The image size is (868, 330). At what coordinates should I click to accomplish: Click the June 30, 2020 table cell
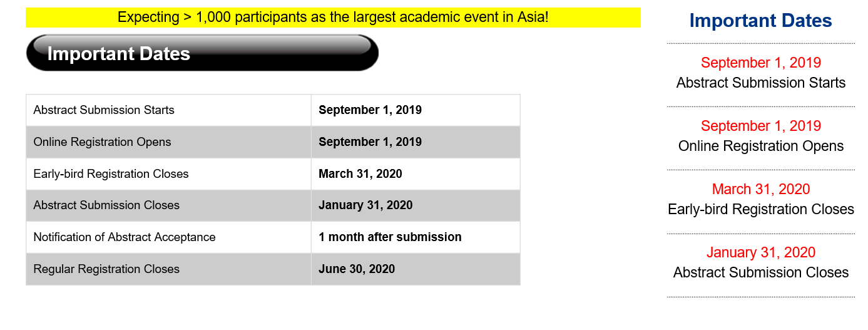coord(357,269)
